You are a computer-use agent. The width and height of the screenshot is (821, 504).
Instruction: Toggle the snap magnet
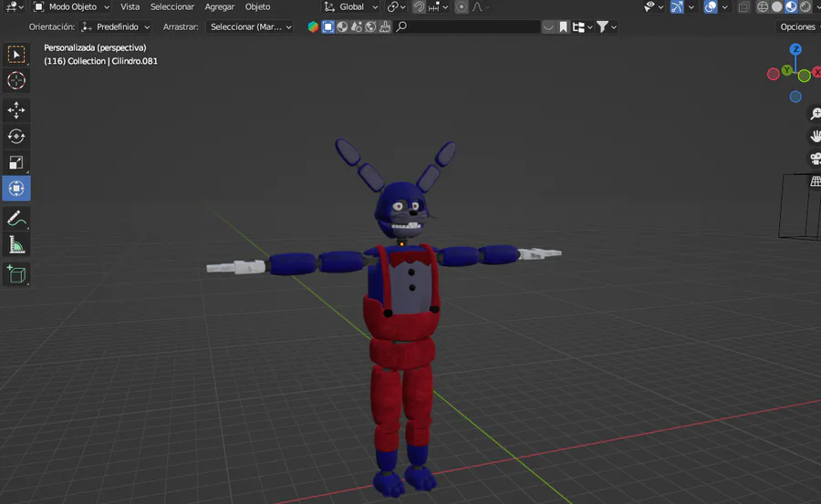click(x=419, y=6)
